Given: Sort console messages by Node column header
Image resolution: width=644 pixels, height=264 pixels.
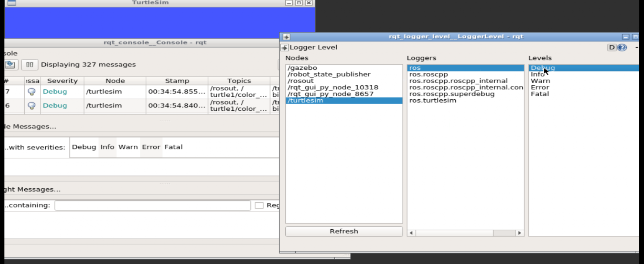Looking at the screenshot, I should point(115,81).
